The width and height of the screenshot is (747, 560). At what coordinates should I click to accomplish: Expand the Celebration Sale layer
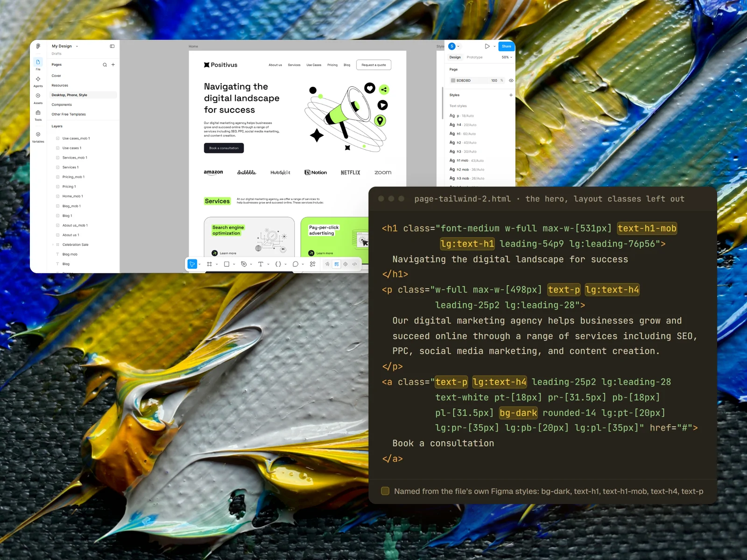pos(53,245)
